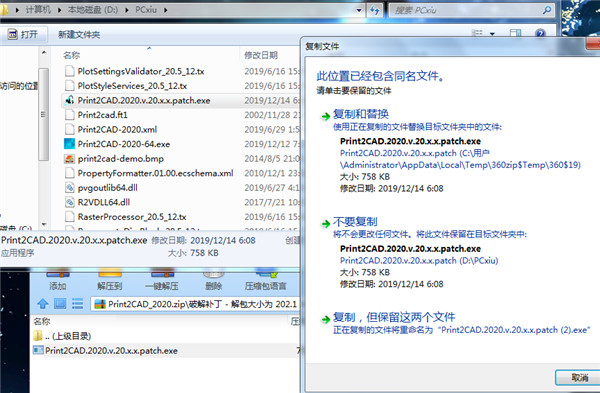Click the 一键解压 tool in the 360zip toolbar

coord(162,280)
